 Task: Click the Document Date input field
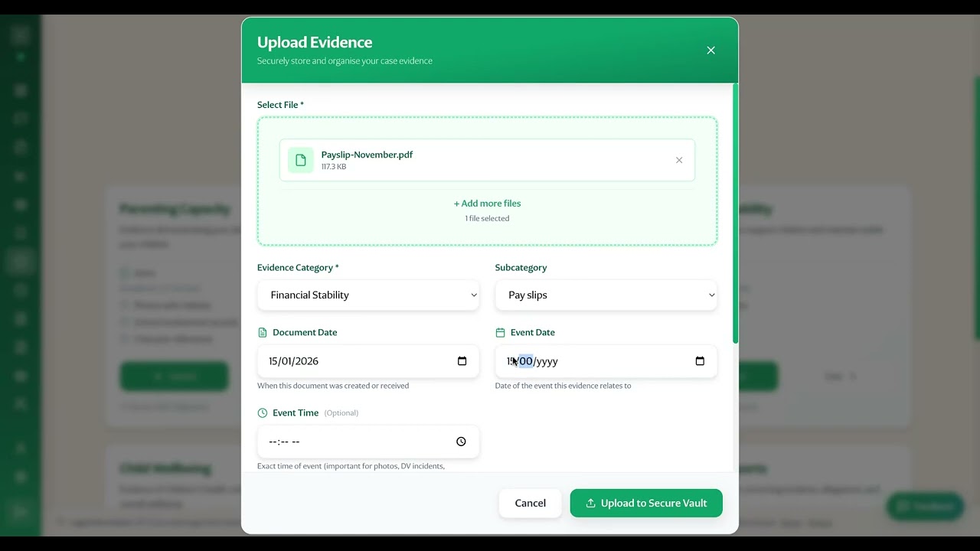click(x=368, y=361)
